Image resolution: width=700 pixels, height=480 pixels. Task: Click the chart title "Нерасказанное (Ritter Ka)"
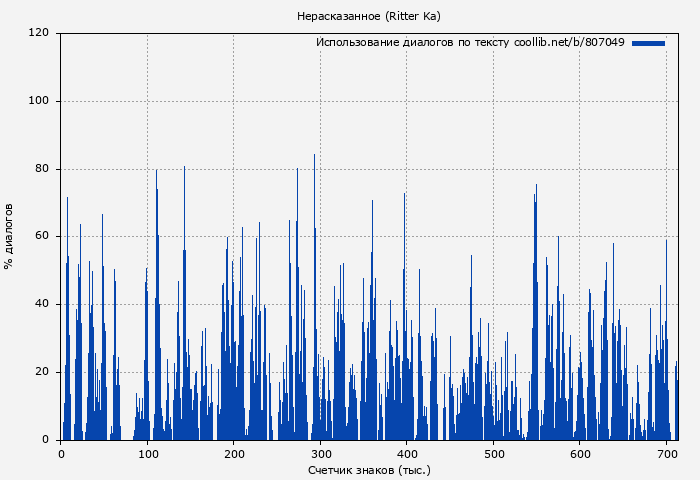(x=369, y=16)
